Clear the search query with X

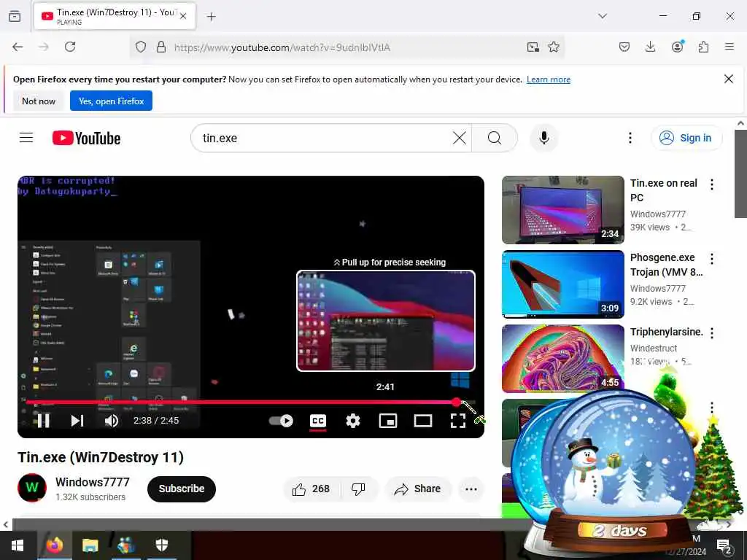(460, 138)
